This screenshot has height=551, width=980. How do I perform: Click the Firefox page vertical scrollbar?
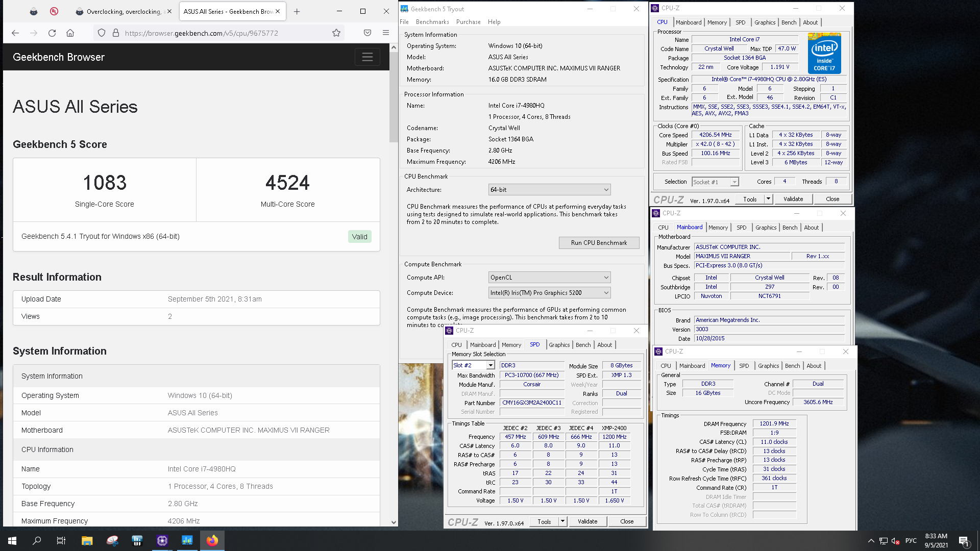click(394, 97)
